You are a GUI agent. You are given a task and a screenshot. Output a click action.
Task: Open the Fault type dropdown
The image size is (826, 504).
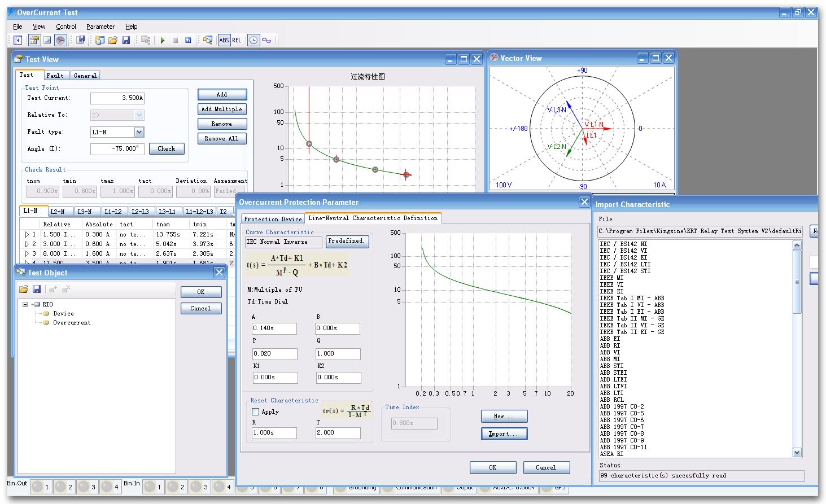tap(139, 132)
